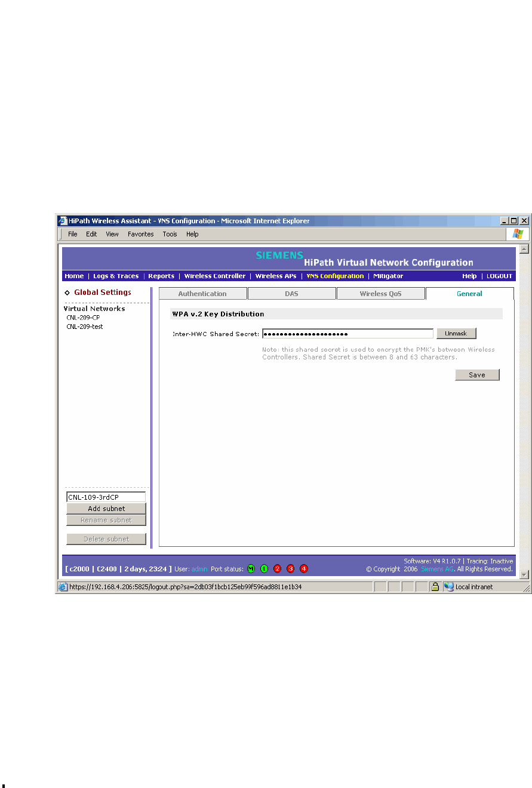Open the Help menu in the browser menu bar
The height and width of the screenshot is (788, 532).
pyautogui.click(x=192, y=234)
